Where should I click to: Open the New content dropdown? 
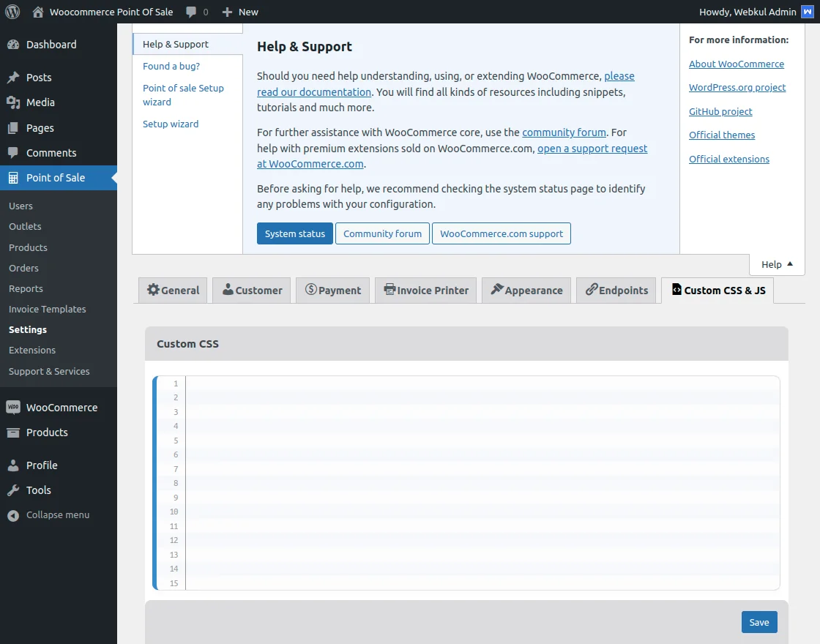pyautogui.click(x=240, y=12)
